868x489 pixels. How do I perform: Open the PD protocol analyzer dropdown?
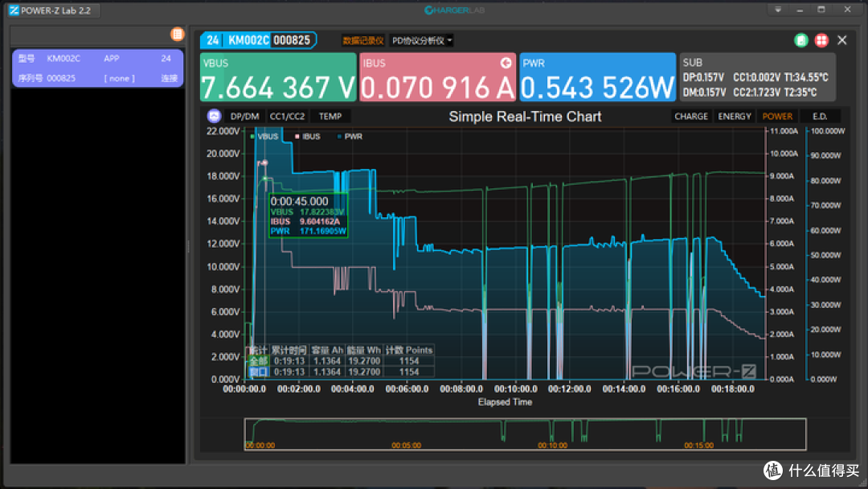(421, 40)
